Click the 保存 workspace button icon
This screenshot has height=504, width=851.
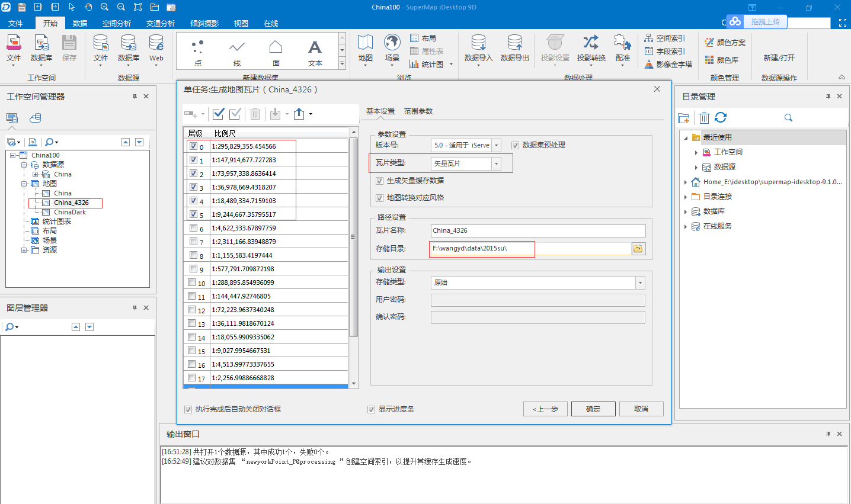(x=69, y=43)
